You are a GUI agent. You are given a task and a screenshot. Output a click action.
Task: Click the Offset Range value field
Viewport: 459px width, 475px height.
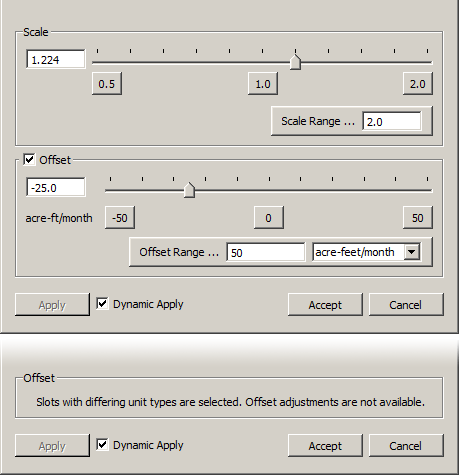(x=266, y=252)
